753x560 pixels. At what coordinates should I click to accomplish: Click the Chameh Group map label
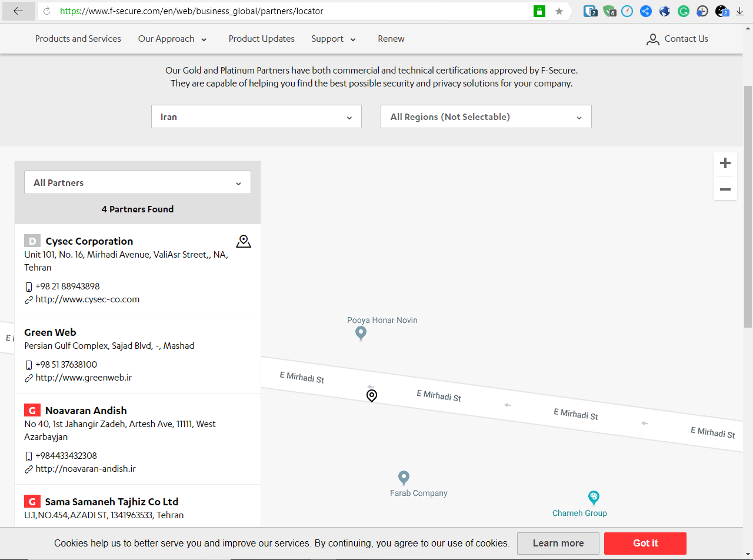[x=579, y=514]
